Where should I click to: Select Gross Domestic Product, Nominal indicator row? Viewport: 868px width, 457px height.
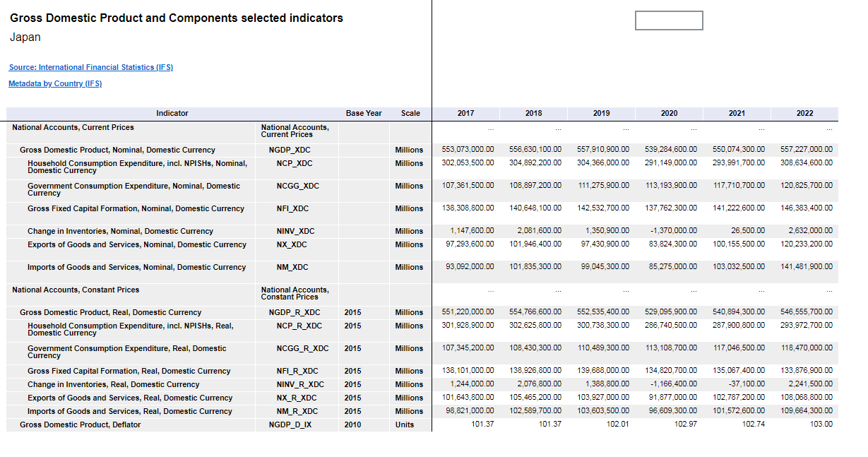point(117,150)
